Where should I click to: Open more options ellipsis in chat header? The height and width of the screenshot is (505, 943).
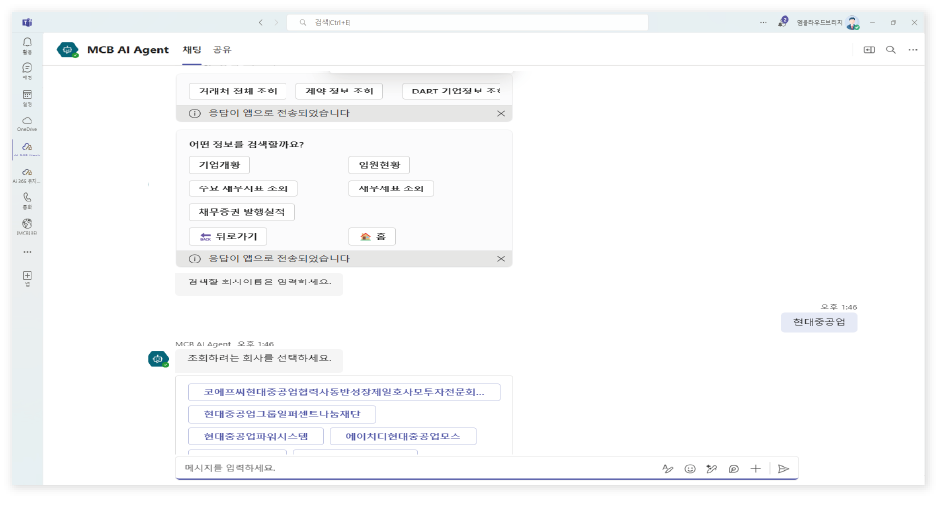[913, 50]
